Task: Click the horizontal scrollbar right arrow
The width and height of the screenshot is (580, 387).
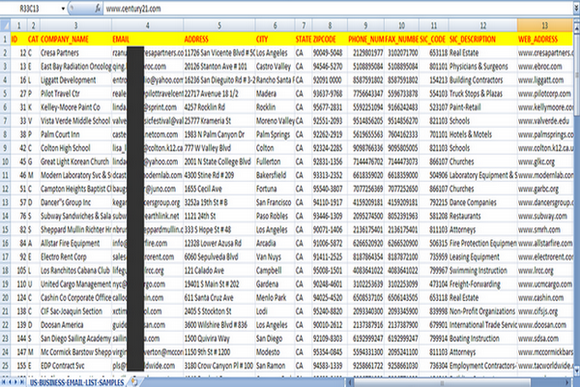Action: tap(568, 382)
